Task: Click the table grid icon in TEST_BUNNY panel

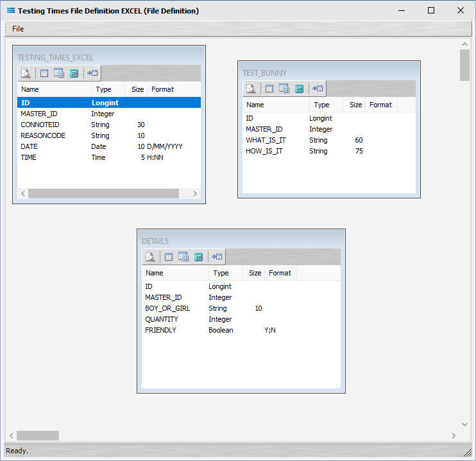Action: (x=269, y=89)
